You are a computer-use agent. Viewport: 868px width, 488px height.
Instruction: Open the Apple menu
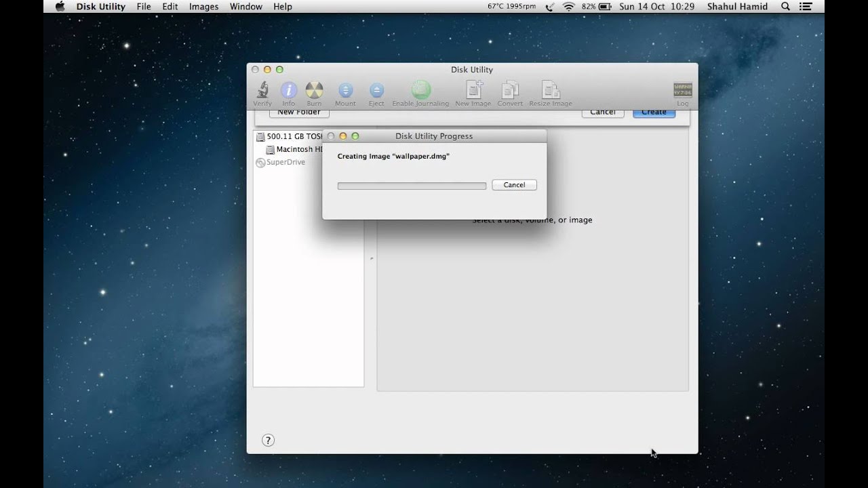[60, 6]
